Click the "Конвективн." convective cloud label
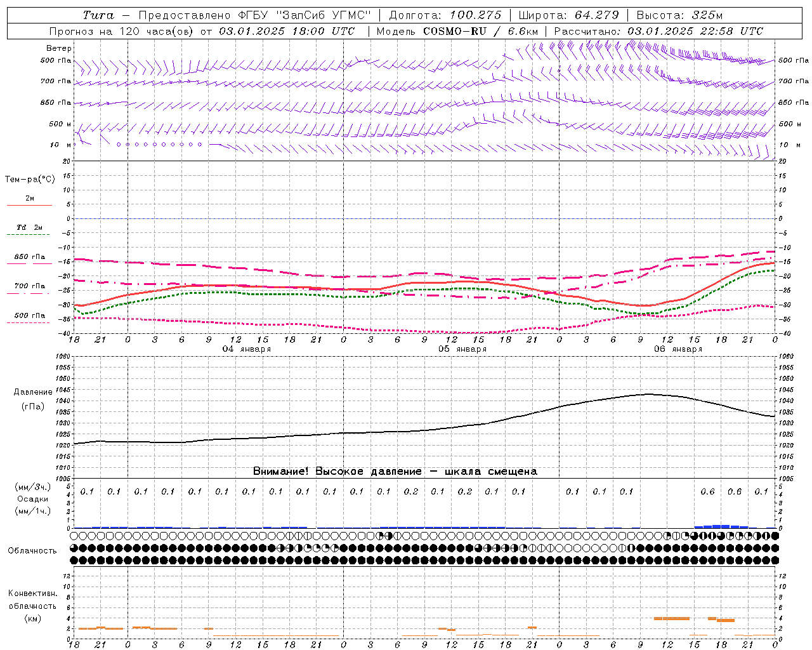812x650 pixels. pyautogui.click(x=33, y=594)
